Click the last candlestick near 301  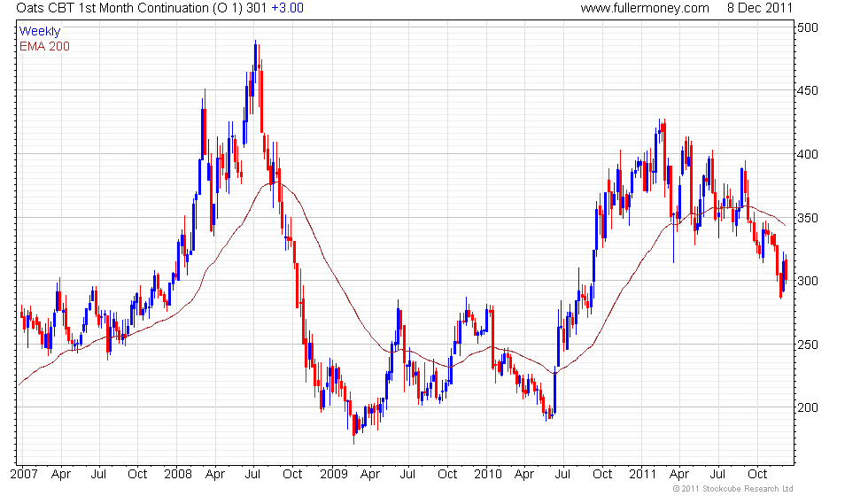(787, 268)
